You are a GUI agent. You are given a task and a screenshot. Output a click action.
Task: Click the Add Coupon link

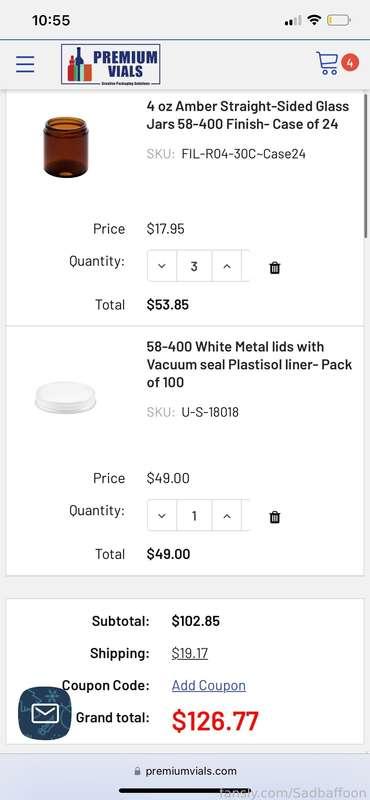pos(209,685)
